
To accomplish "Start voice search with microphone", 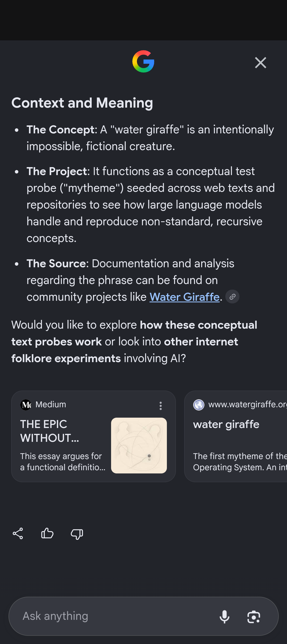I will (x=225, y=616).
